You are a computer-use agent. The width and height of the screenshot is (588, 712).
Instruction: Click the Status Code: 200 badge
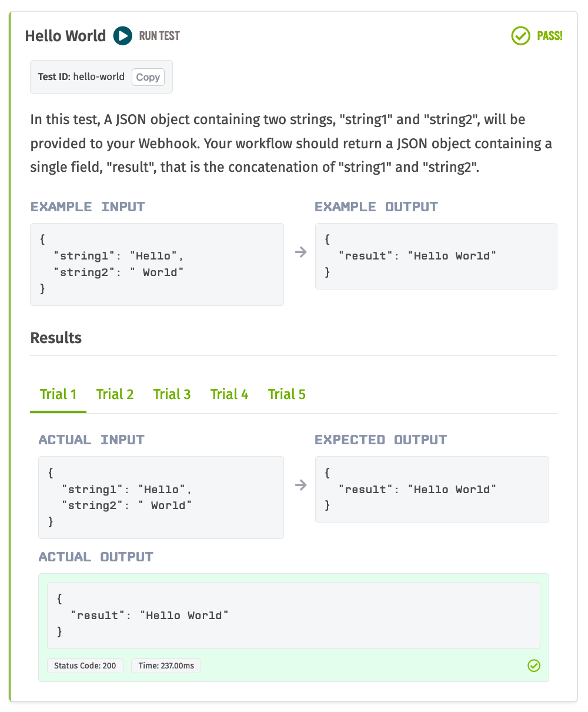click(85, 666)
